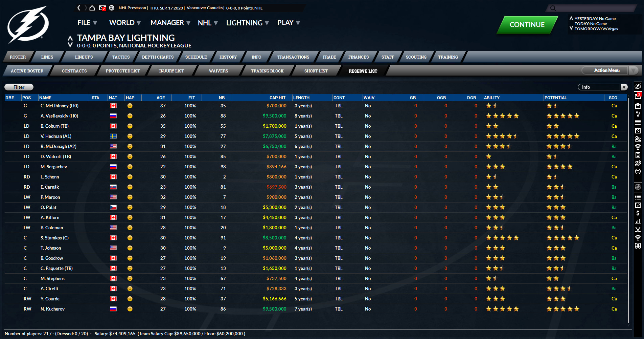The height and width of the screenshot is (339, 644).
Task: Click the crossed hockey sticks sidebar icon
Action: pos(638,229)
